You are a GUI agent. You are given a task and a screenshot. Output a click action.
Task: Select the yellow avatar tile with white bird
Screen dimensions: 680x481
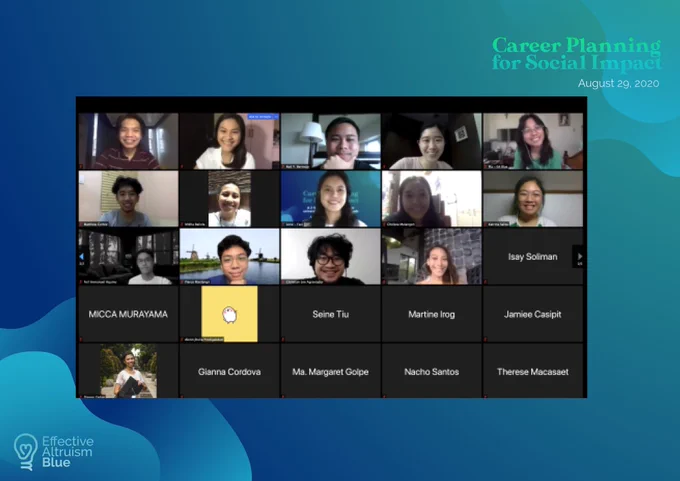229,314
